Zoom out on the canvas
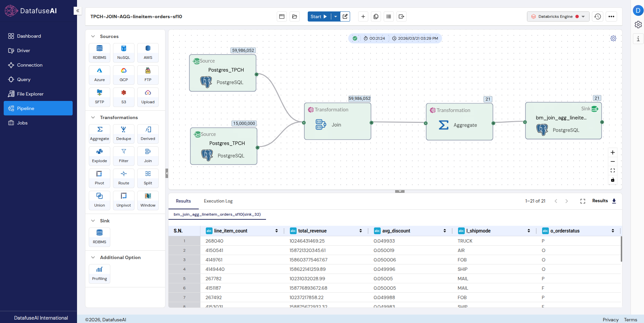644x323 pixels. click(613, 161)
